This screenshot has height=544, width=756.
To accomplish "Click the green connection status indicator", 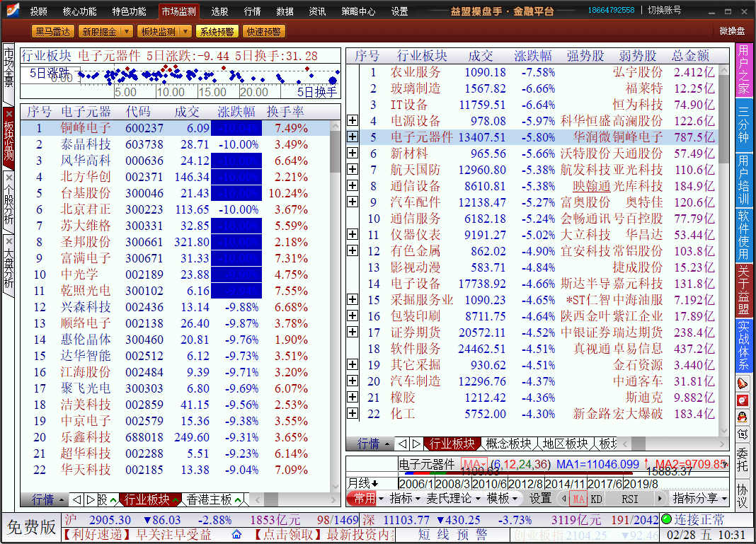I will click(666, 519).
